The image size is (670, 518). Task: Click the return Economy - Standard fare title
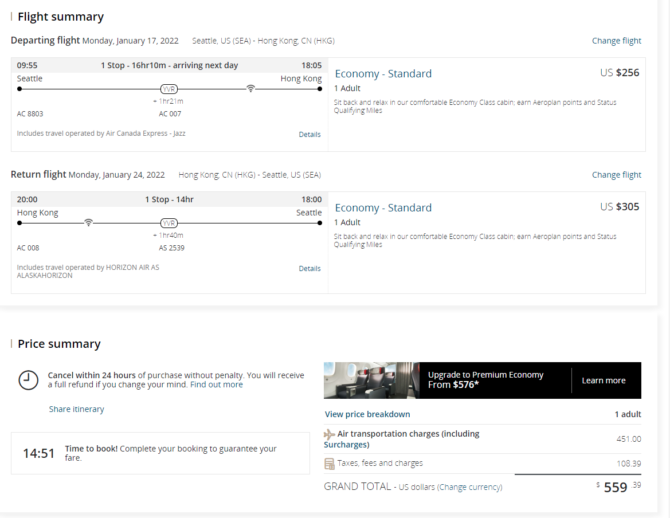(x=383, y=208)
